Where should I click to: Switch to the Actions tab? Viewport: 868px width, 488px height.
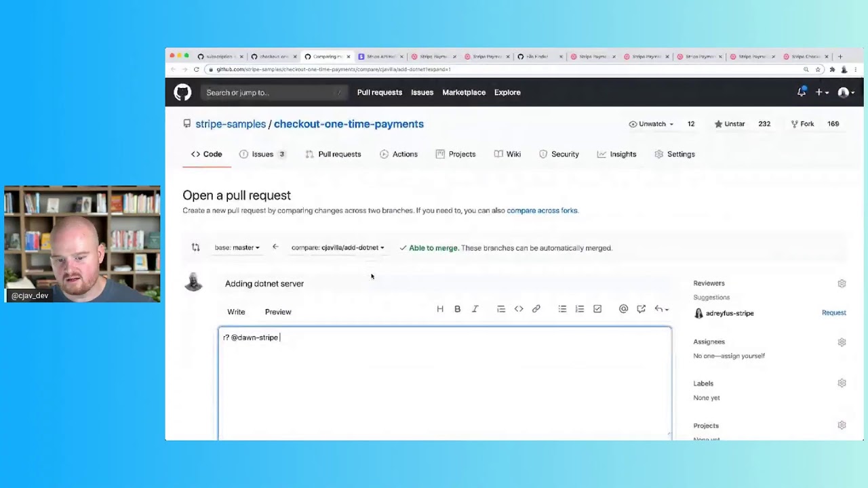(x=399, y=154)
